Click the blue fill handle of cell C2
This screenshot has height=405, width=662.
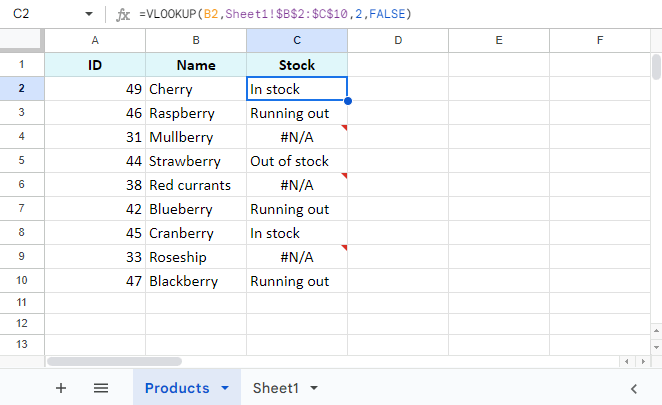tap(347, 101)
